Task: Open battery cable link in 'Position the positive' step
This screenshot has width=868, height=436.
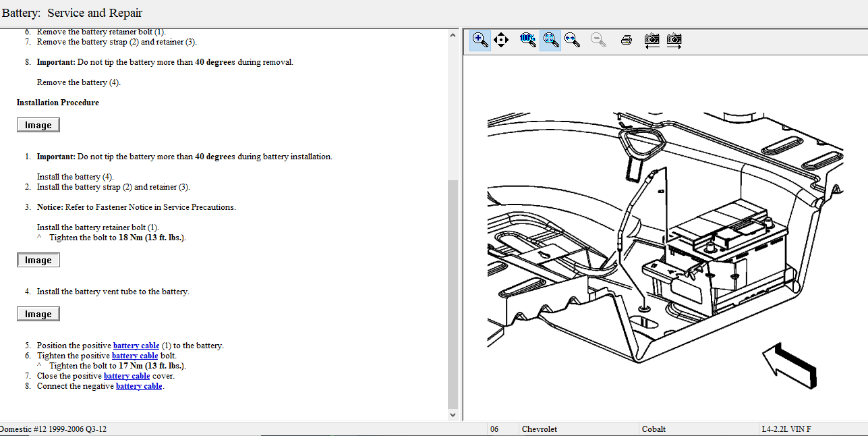Action: pos(136,346)
